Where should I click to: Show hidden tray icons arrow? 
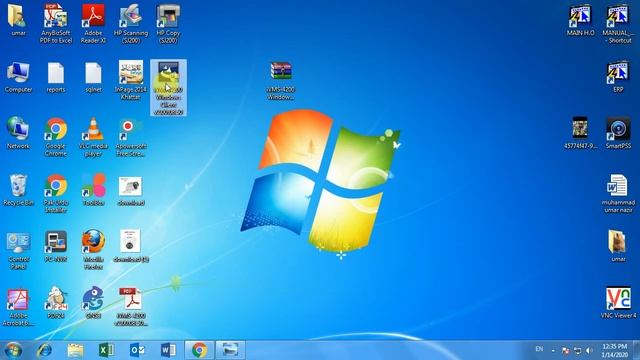coord(553,350)
